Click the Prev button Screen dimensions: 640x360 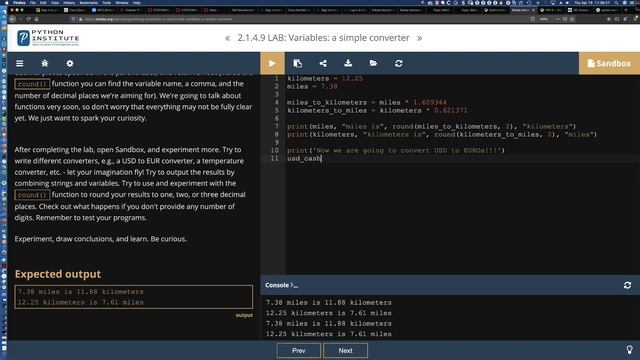(298, 351)
